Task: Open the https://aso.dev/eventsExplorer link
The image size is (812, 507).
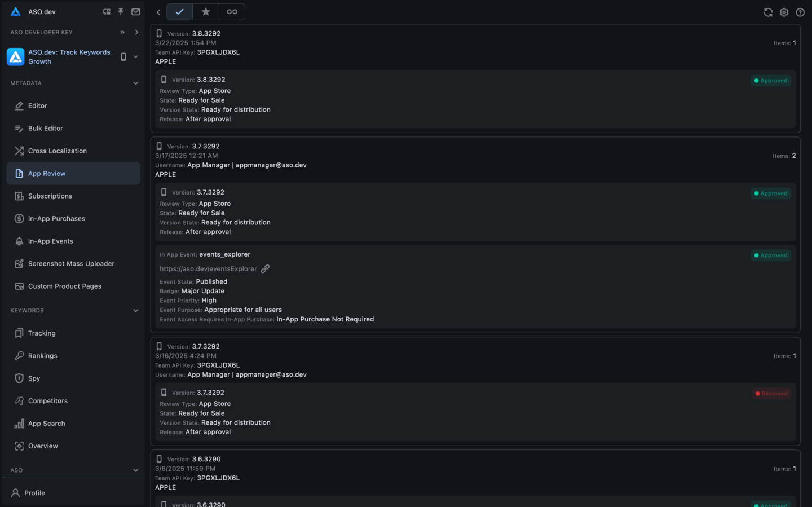Action: [208, 269]
